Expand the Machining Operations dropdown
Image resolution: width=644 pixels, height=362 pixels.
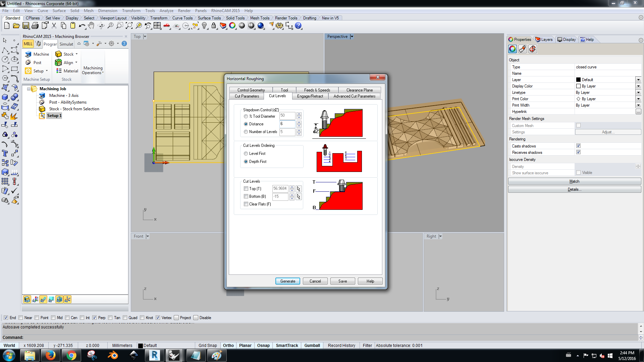coord(93,70)
